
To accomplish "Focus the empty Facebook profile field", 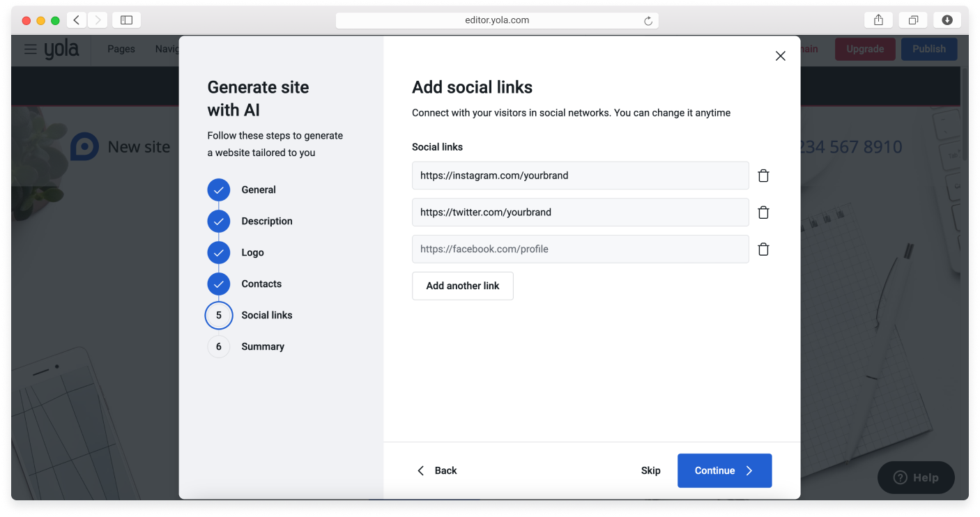I will [580, 249].
